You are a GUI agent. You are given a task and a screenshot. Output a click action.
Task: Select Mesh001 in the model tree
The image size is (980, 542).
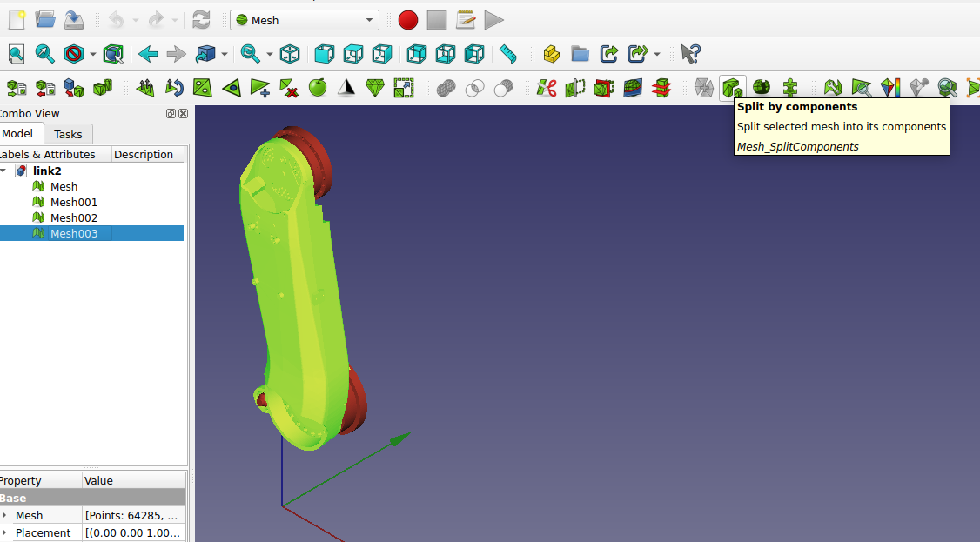point(73,202)
